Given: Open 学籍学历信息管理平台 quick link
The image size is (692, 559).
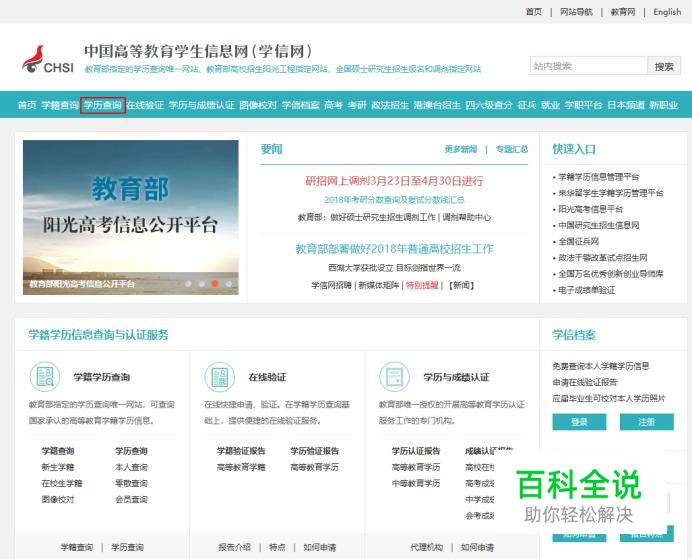Looking at the screenshot, I should (x=598, y=177).
